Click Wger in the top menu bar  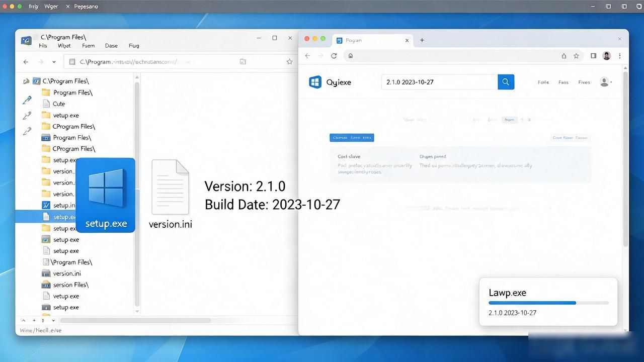(x=51, y=7)
